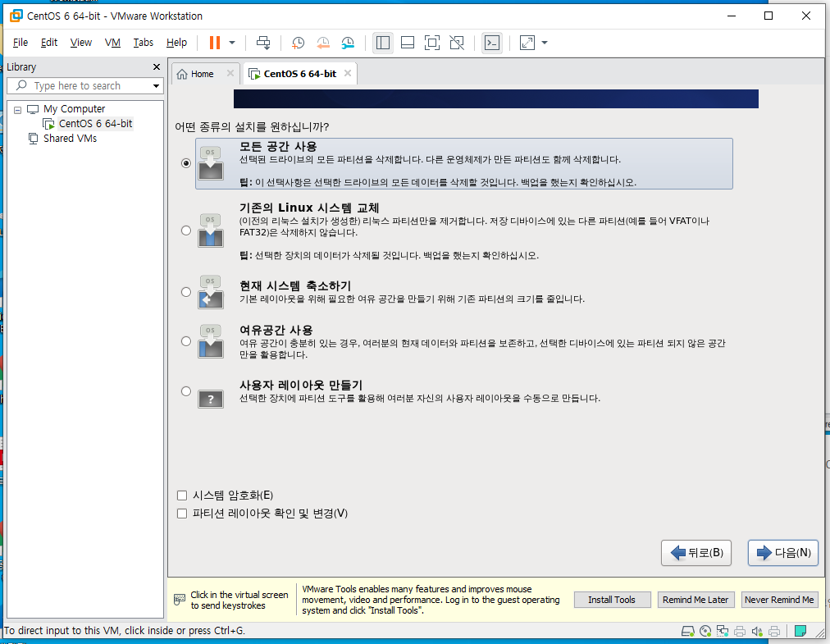The height and width of the screenshot is (644, 830).
Task: Enable the '시스템 암호화(E)' checkbox
Action: [182, 496]
